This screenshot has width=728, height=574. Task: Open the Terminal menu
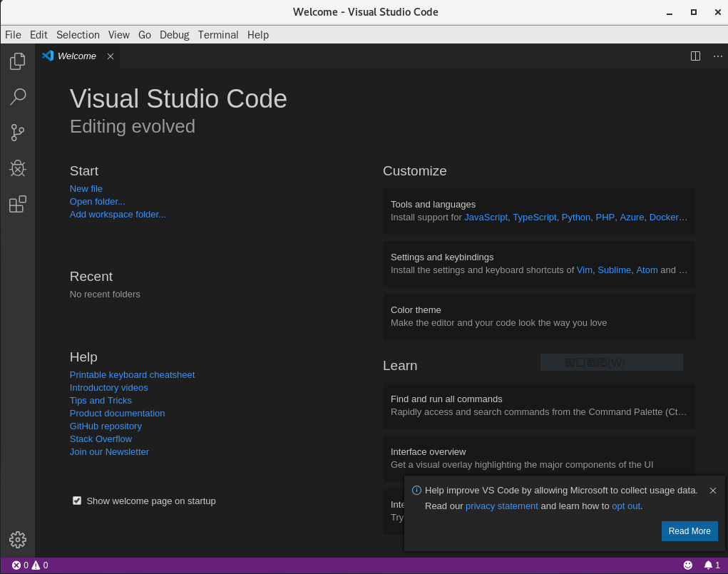218,35
